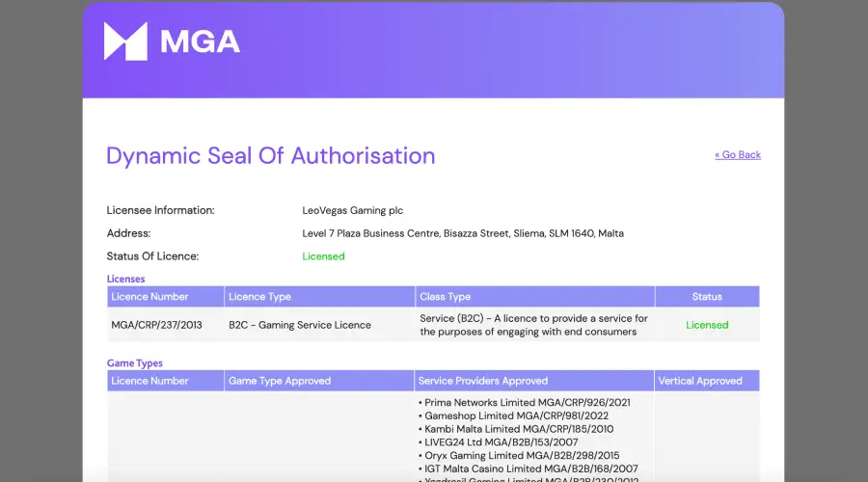Click the Licensee Information label
868x482 pixels.
160,210
